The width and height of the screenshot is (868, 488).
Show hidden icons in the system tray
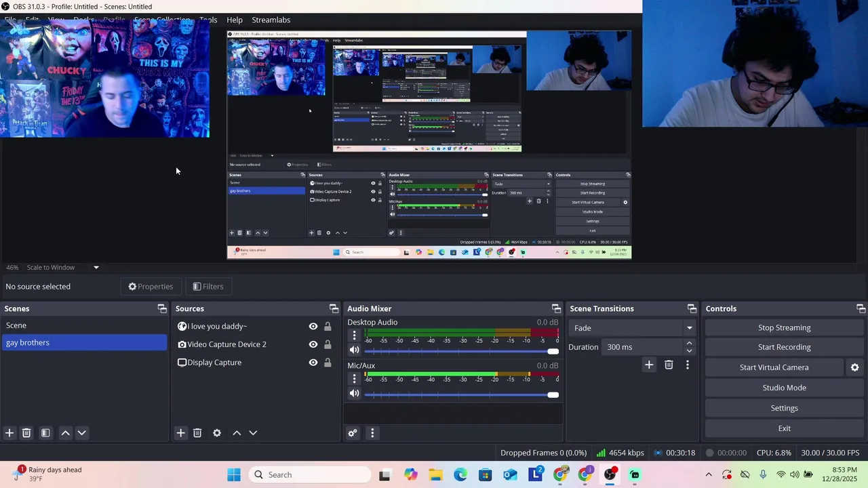(x=709, y=474)
